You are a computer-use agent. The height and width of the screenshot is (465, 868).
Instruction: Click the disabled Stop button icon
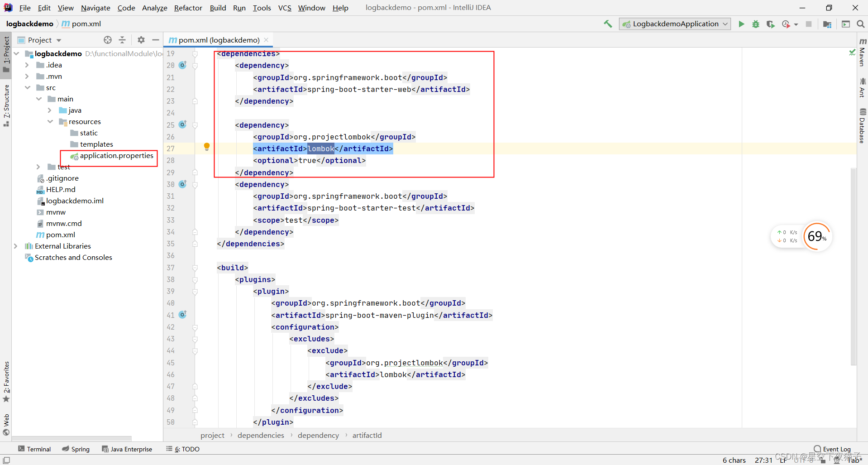(809, 24)
